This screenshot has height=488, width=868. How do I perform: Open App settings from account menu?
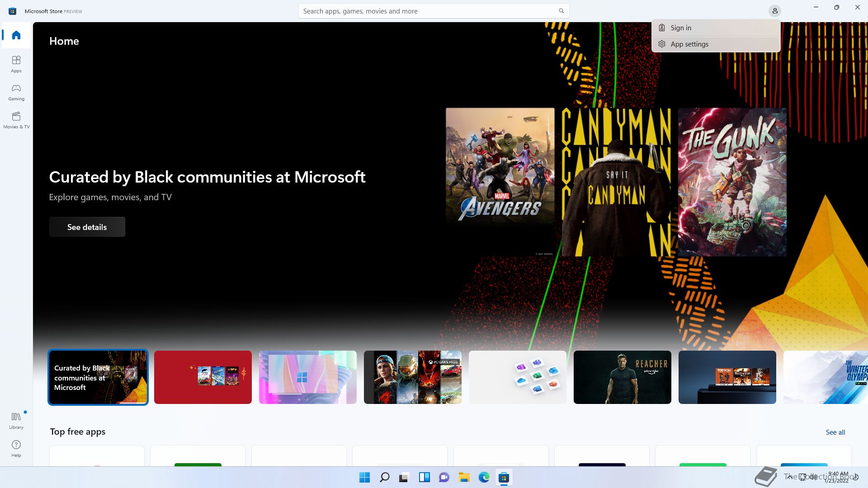point(716,44)
